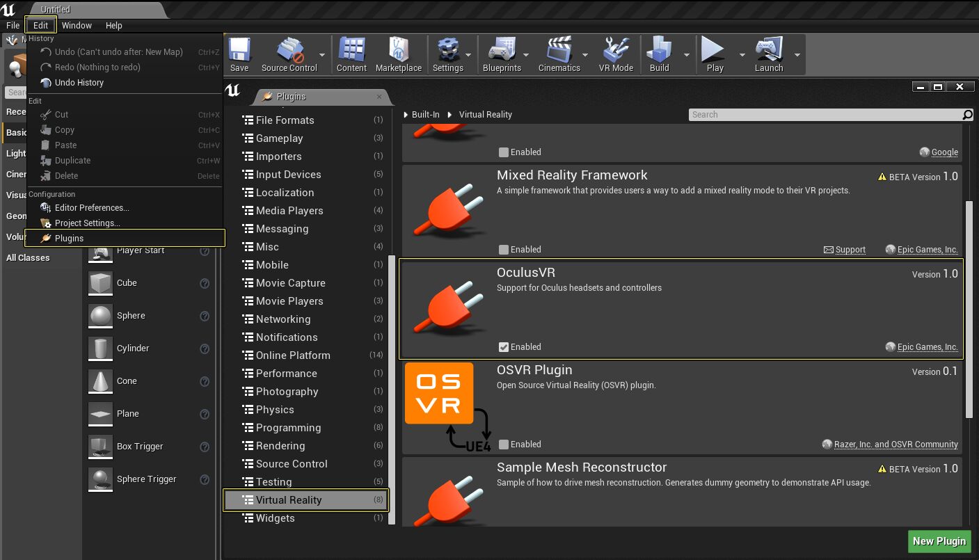This screenshot has height=560, width=979.
Task: Click the New Plugin button
Action: click(x=939, y=541)
